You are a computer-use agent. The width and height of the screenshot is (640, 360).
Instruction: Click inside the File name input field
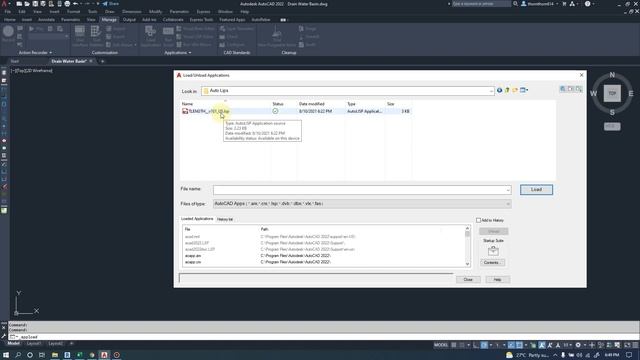[359, 190]
